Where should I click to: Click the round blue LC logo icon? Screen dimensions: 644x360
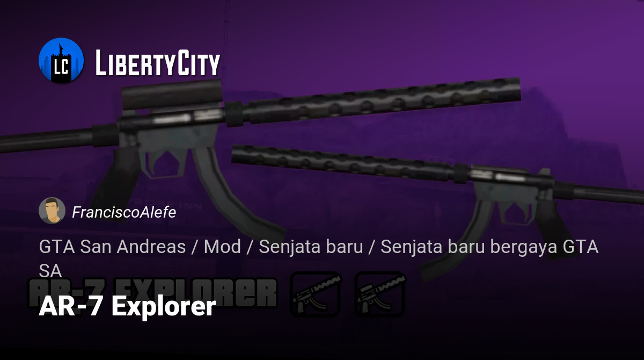click(61, 61)
